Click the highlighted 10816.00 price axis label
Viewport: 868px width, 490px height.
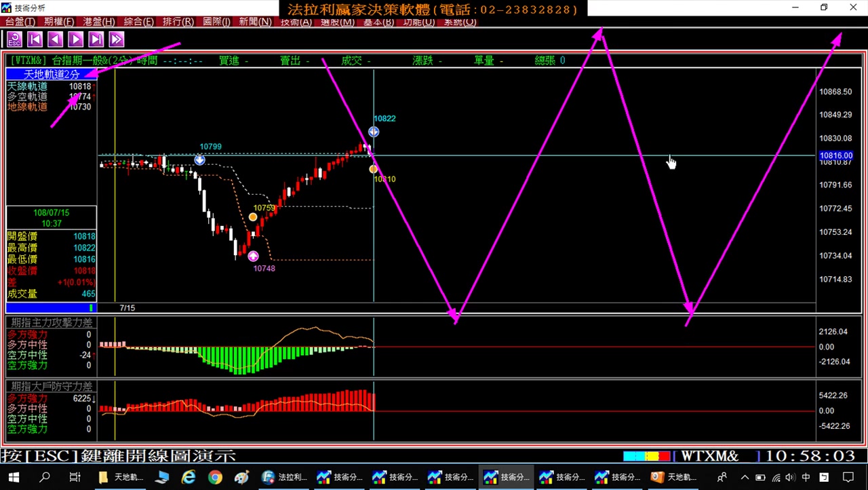click(x=836, y=155)
